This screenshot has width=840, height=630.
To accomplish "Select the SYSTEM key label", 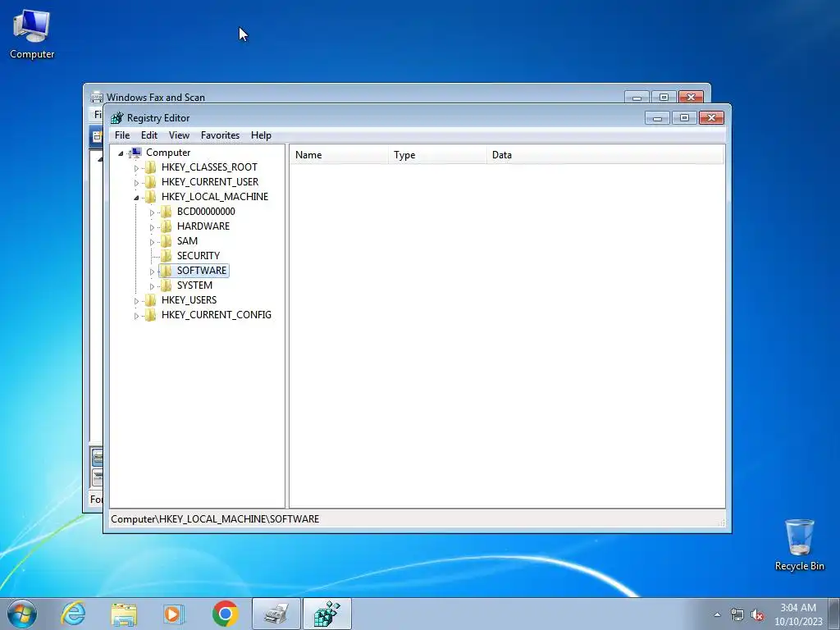I will 194,285.
